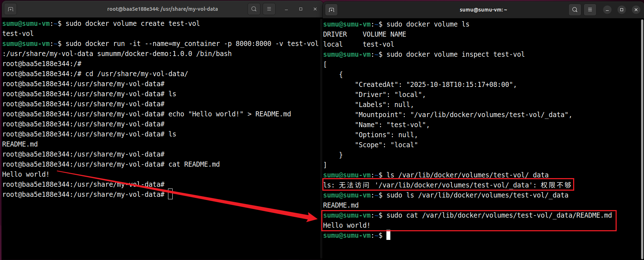Image resolution: width=644 pixels, height=260 pixels.
Task: Click the sumu@sumu-vm: ~ window title
Action: click(x=483, y=10)
